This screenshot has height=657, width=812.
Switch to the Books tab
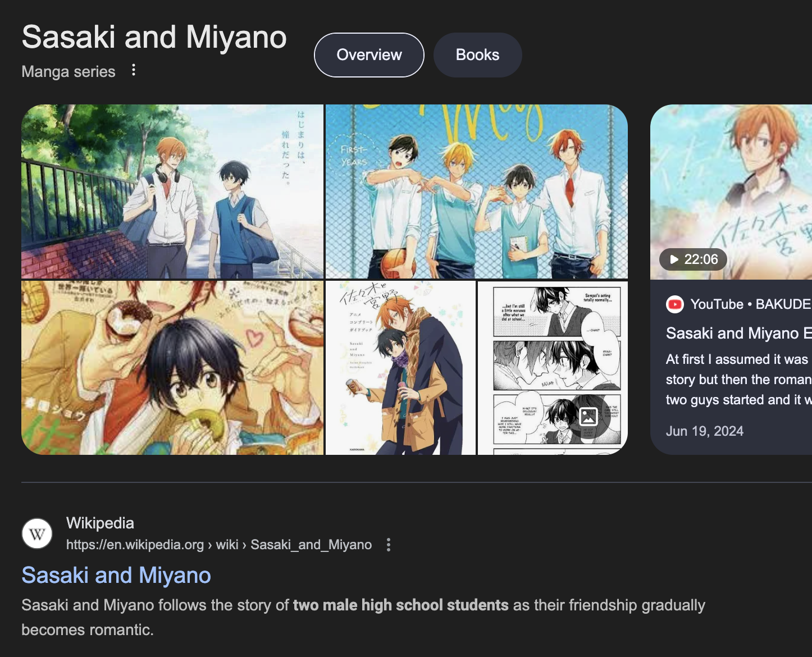(477, 55)
